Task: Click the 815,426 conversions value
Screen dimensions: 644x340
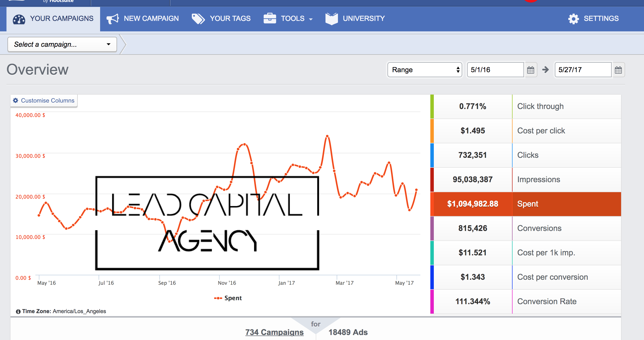Action: coord(472,228)
